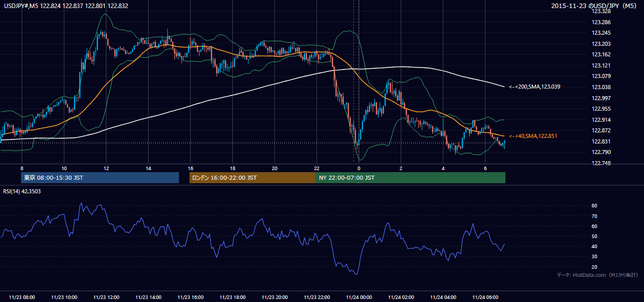Click price axis label 123.245
The image size is (644, 302).
pyautogui.click(x=602, y=33)
